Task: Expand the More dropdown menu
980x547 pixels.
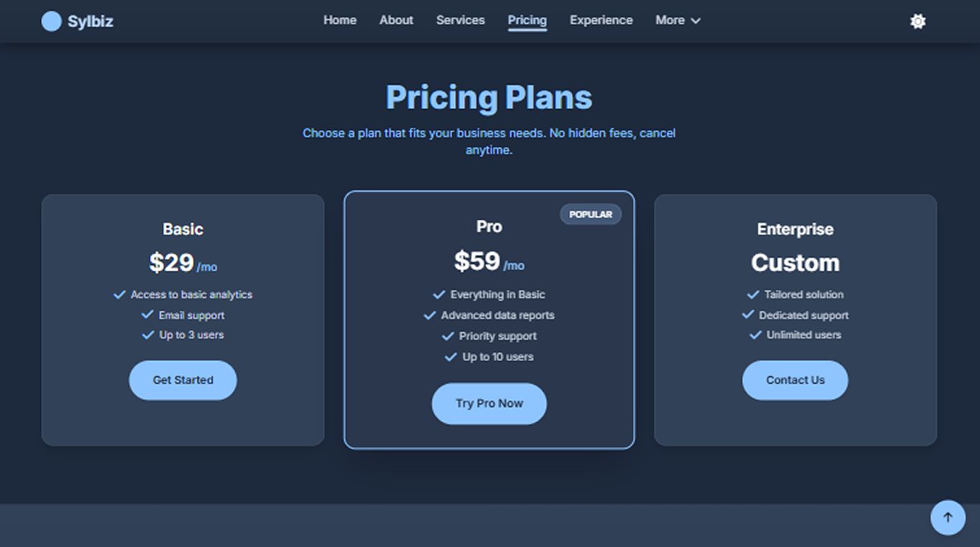Action: click(x=677, y=20)
